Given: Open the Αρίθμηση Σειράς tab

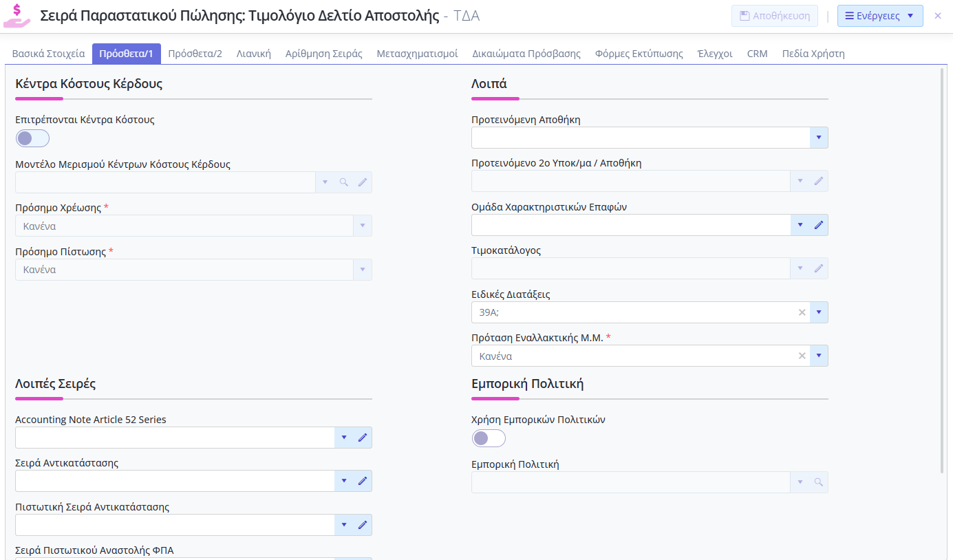Looking at the screenshot, I should tap(323, 54).
